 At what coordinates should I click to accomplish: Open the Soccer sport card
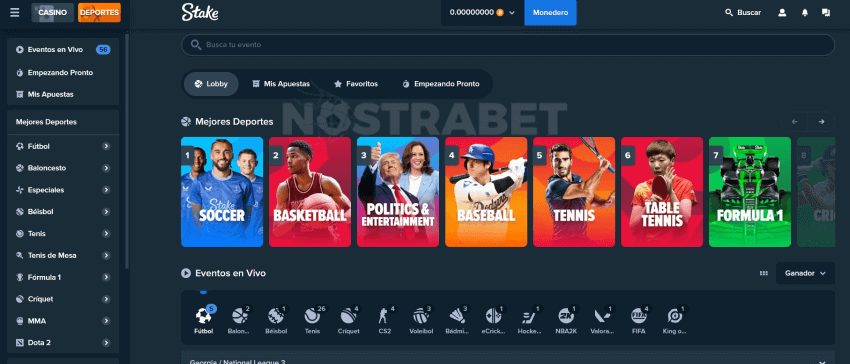pos(222,192)
